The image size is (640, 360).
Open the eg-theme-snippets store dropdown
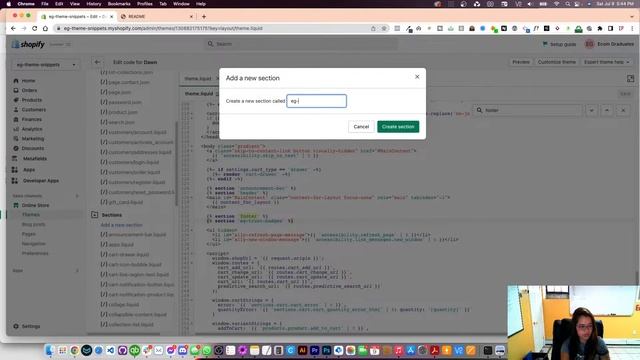coord(46,64)
